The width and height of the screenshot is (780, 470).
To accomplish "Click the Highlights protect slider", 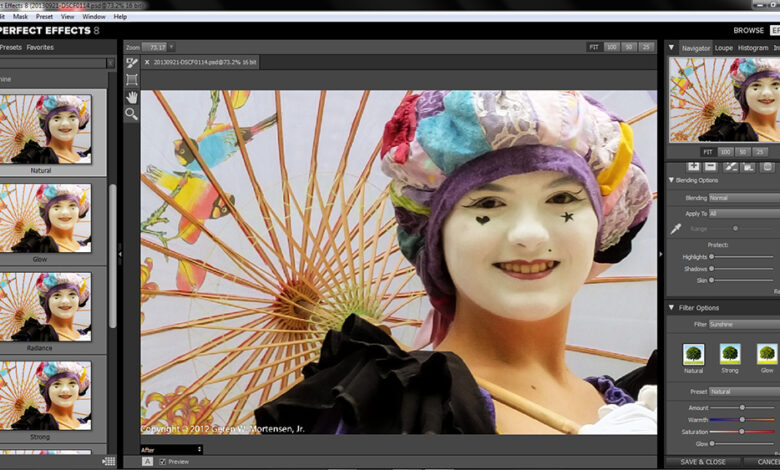I will coord(742,257).
